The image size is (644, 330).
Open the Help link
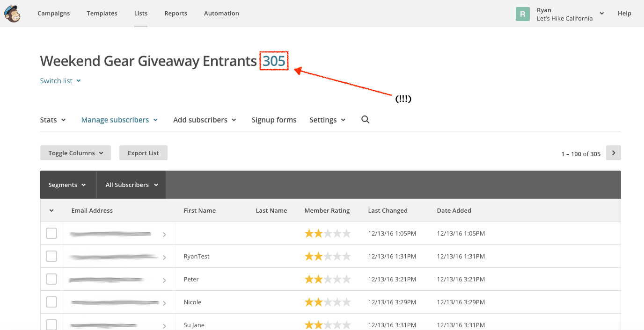[624, 13]
